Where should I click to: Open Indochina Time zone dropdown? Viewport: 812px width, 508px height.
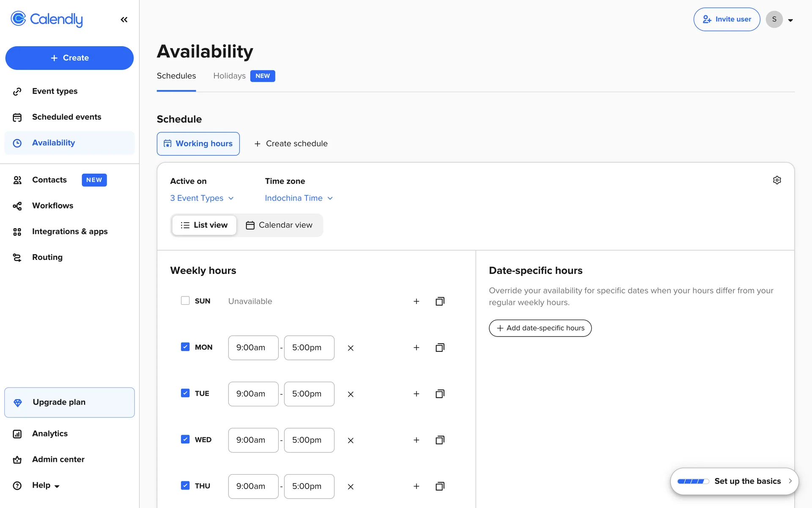coord(299,198)
